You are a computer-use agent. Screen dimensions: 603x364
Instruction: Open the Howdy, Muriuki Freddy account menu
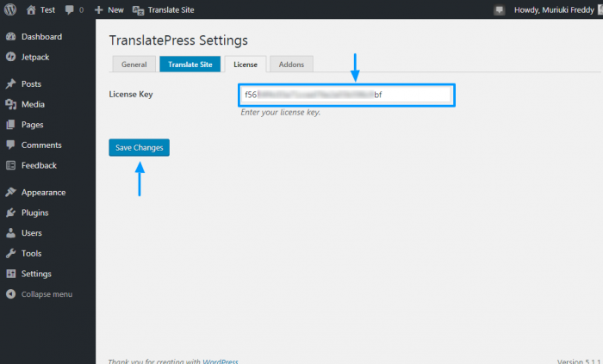tap(553, 9)
